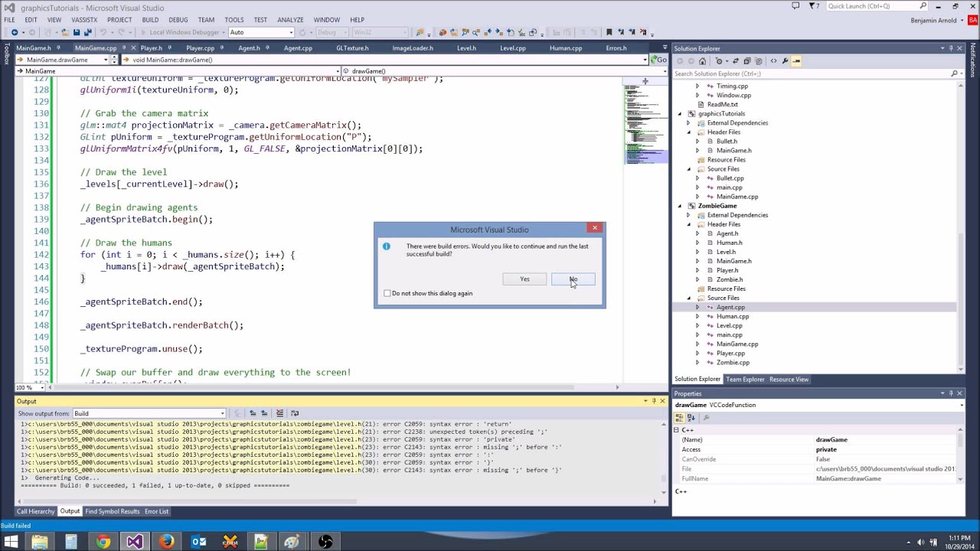The width and height of the screenshot is (980, 551).
Task: Open the BUILD menu
Action: point(150,20)
